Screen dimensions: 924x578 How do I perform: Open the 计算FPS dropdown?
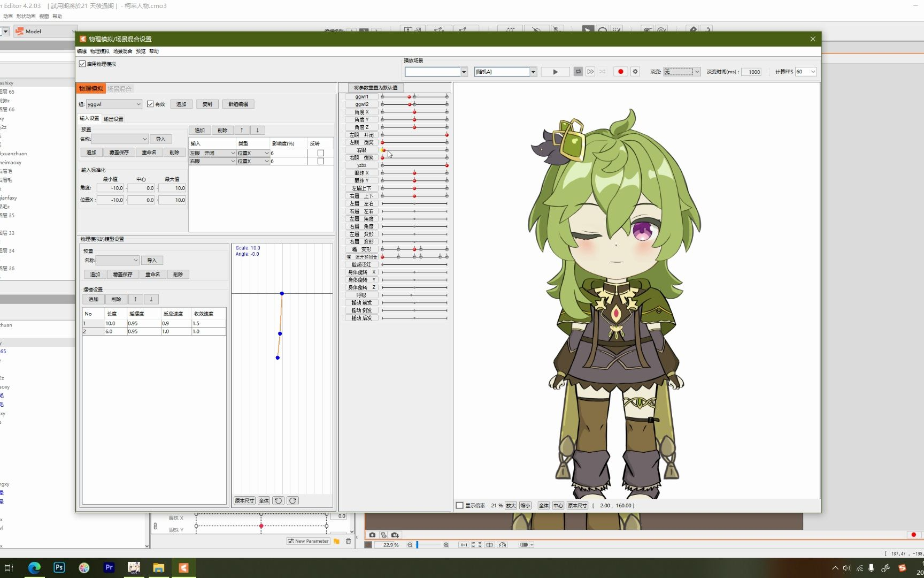806,72
